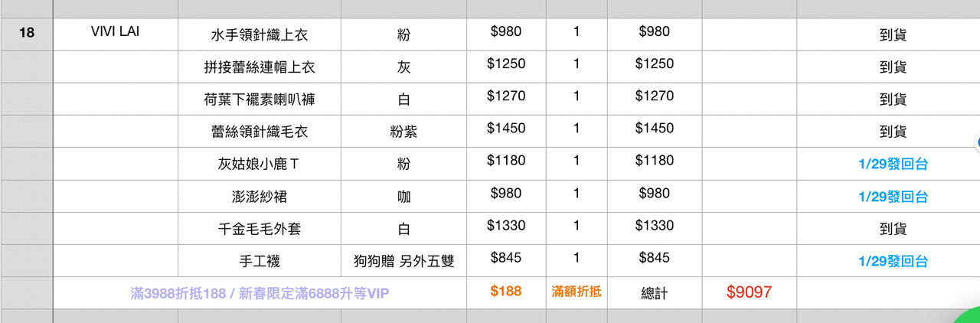Select row header 18
The image size is (980, 323).
tap(26, 33)
